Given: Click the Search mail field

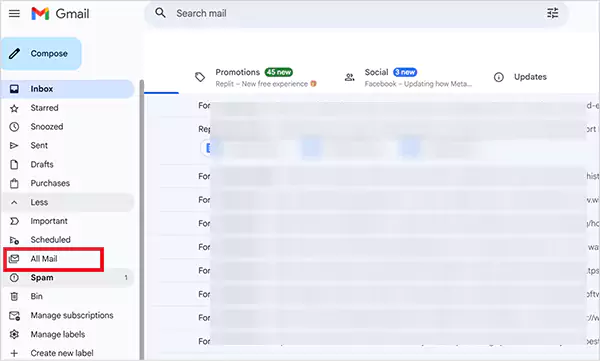Looking at the screenshot, I should [356, 13].
